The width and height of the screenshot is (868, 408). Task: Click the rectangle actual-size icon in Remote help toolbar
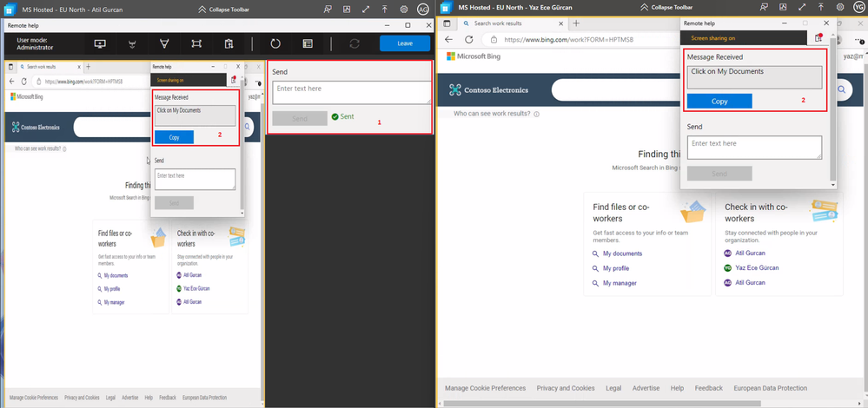tap(196, 43)
